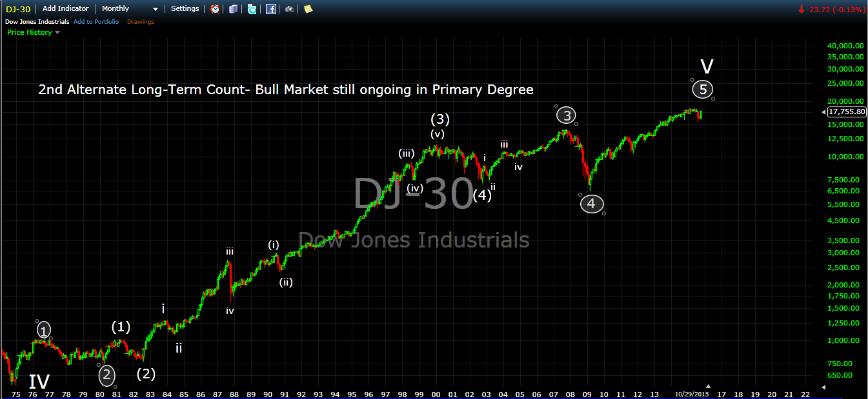This screenshot has width=868, height=399.
Task: Click Add to Portfolio link
Action: [96, 22]
